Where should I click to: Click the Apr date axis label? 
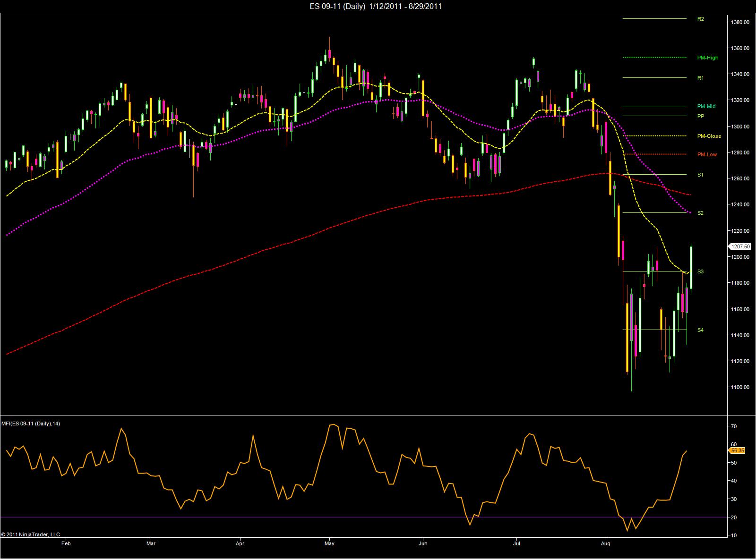tap(240, 543)
